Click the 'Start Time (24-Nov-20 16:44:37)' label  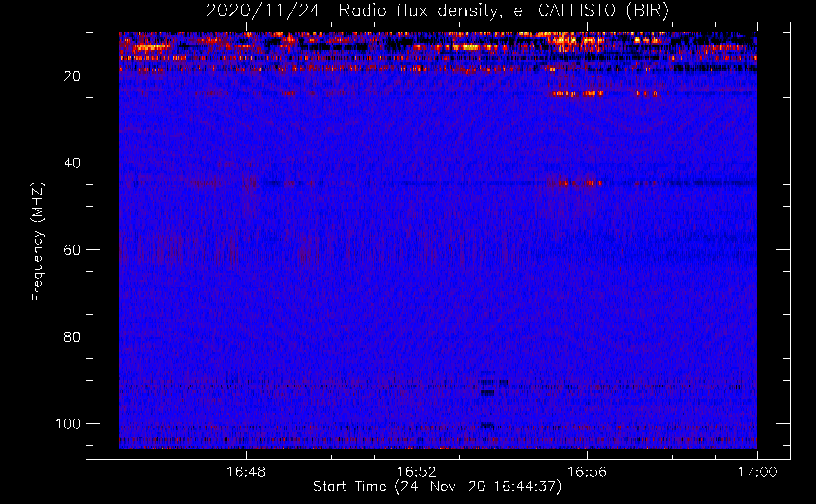tap(437, 487)
